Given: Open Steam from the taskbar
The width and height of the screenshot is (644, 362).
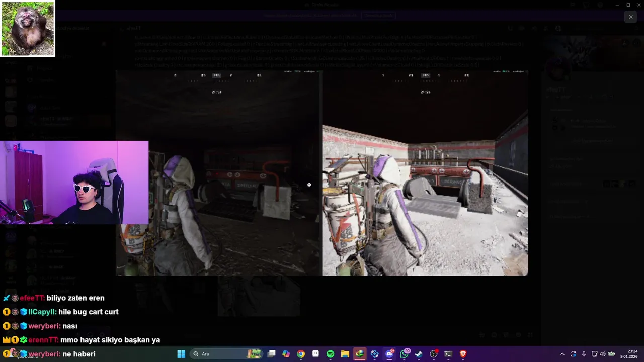Looking at the screenshot, I should 419,354.
